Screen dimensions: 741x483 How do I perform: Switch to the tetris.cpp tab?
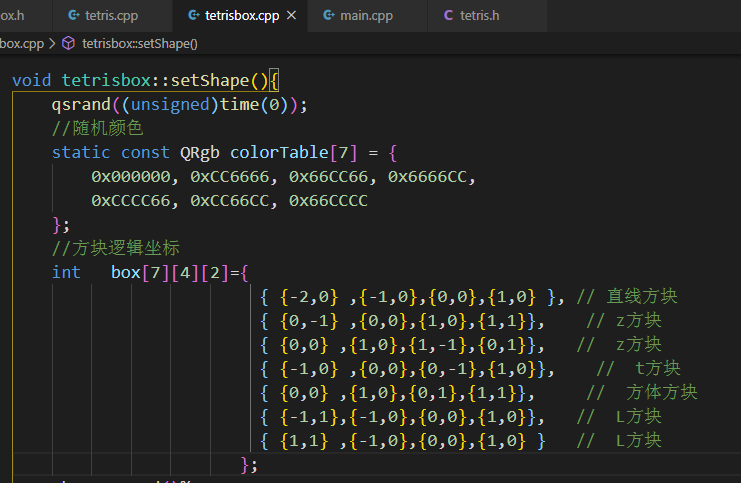[x=112, y=16]
